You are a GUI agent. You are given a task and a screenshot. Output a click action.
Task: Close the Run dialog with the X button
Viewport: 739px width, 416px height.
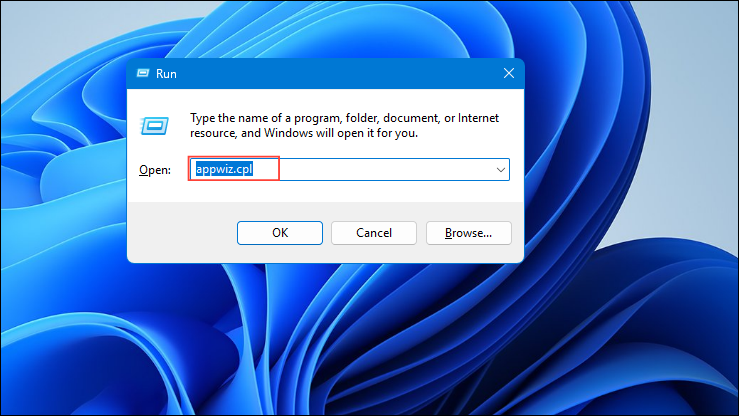[x=509, y=73]
